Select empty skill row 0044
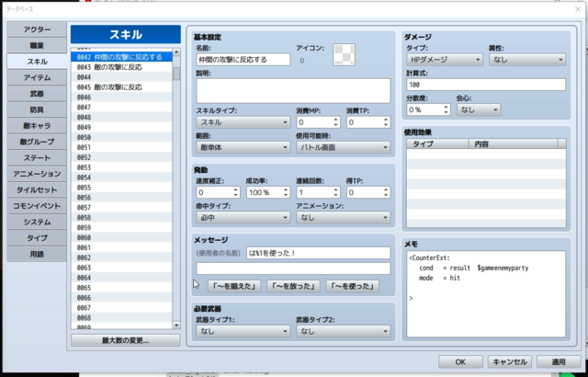Viewport: 588px width, 377px height. click(121, 77)
